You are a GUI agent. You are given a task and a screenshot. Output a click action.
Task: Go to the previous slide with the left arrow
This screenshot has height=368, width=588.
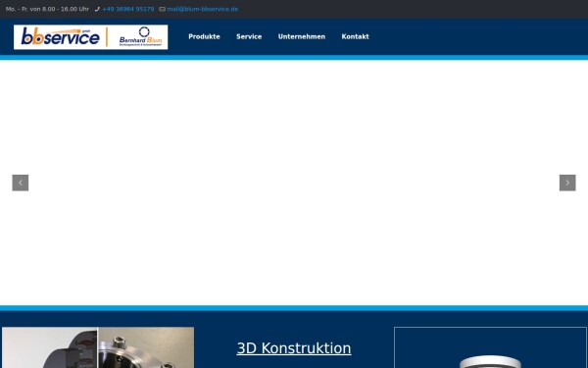[x=21, y=183]
